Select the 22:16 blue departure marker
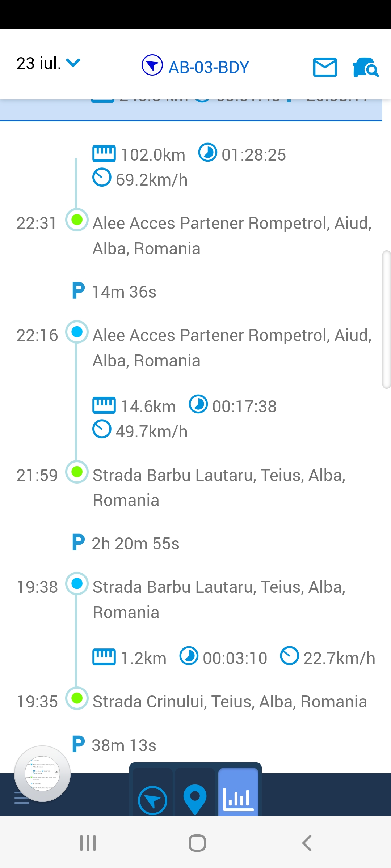Screen dimensions: 391x868 pyautogui.click(x=77, y=332)
